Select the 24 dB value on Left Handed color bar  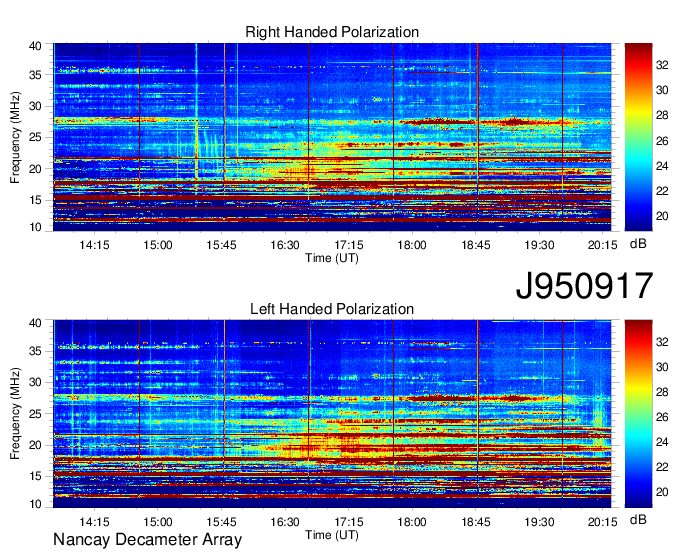coord(662,442)
